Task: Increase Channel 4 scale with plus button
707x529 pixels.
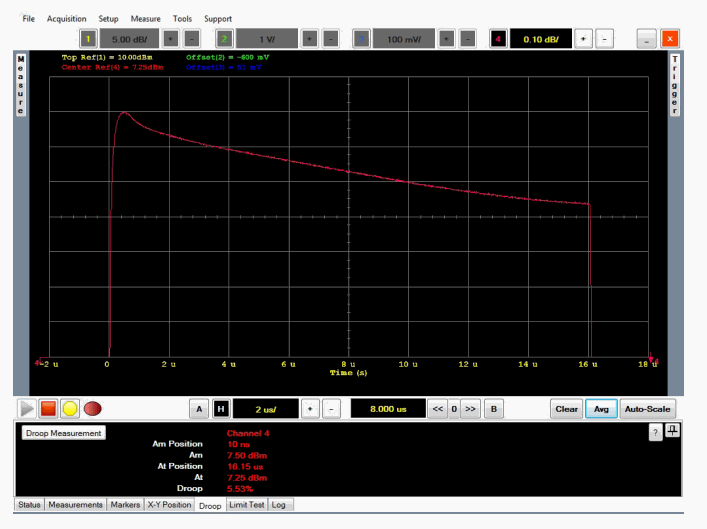Action: click(x=584, y=38)
